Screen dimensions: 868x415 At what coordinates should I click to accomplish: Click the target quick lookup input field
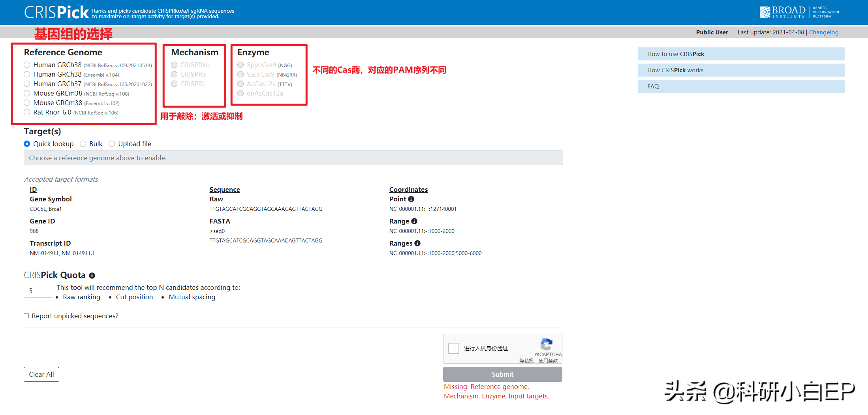(293, 158)
